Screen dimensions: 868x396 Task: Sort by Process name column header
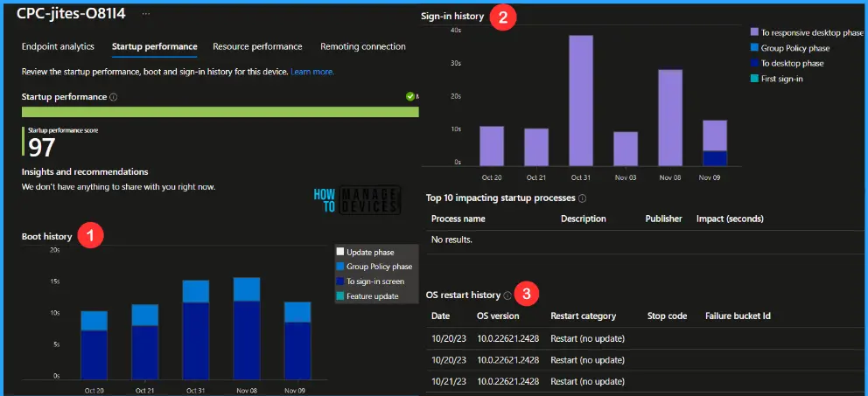tap(458, 219)
